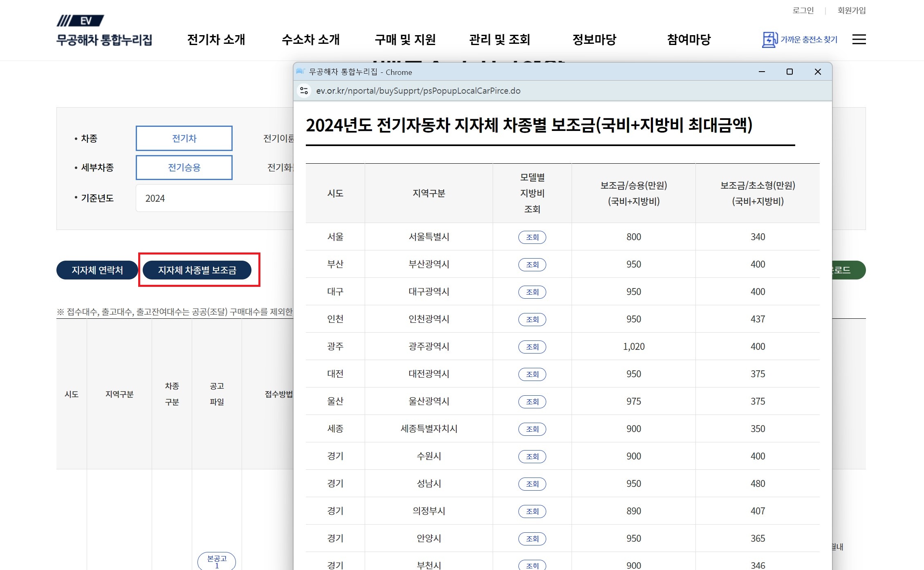This screenshot has width=924, height=570.
Task: Click the 지자체 차종별 보조금 button
Action: pos(197,270)
